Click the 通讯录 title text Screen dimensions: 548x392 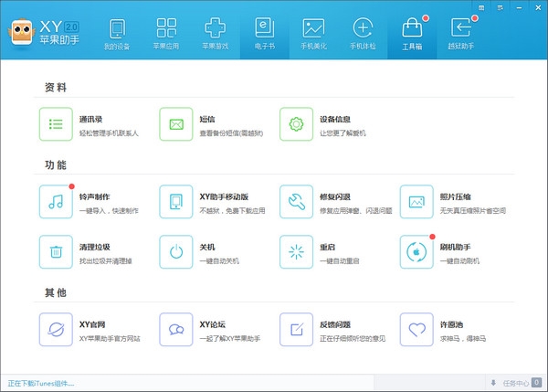[90, 119]
